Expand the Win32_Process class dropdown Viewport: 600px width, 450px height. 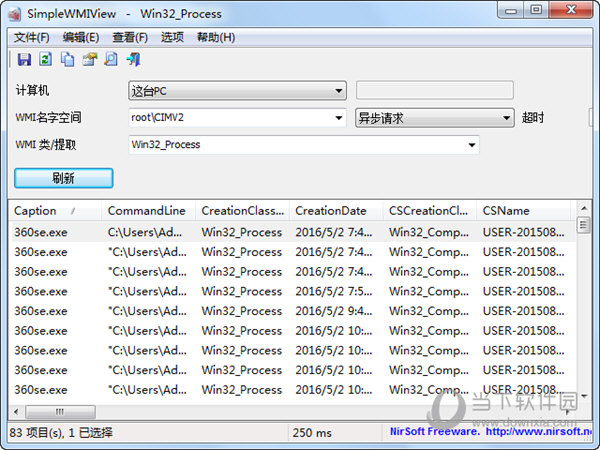(472, 145)
